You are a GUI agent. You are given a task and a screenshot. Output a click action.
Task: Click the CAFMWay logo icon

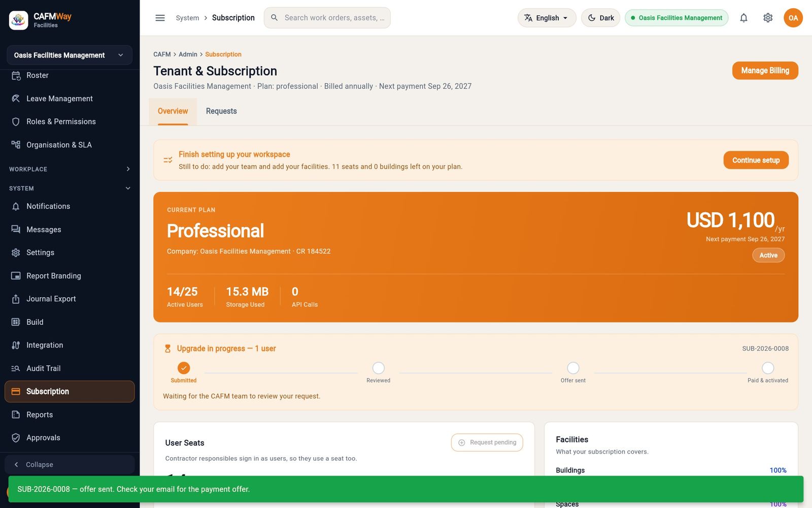pos(19,20)
